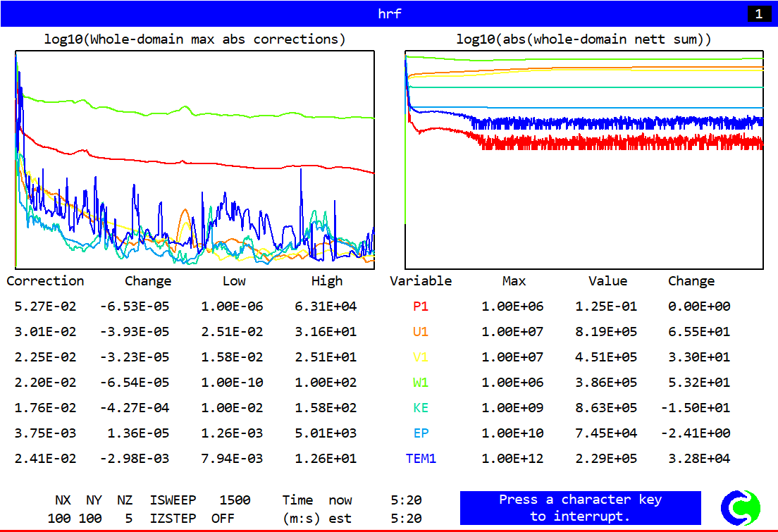Click the hrf title bar
The image size is (778, 532).
[x=389, y=14]
